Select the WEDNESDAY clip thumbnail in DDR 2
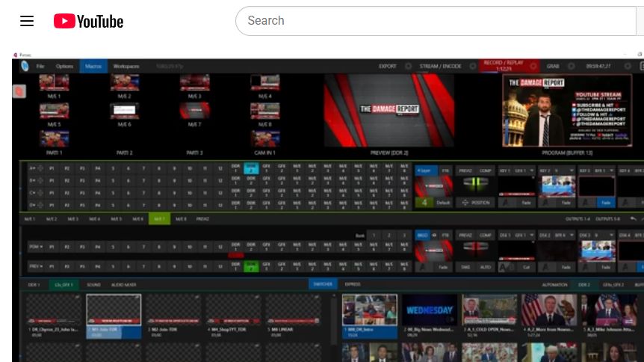 (x=429, y=310)
